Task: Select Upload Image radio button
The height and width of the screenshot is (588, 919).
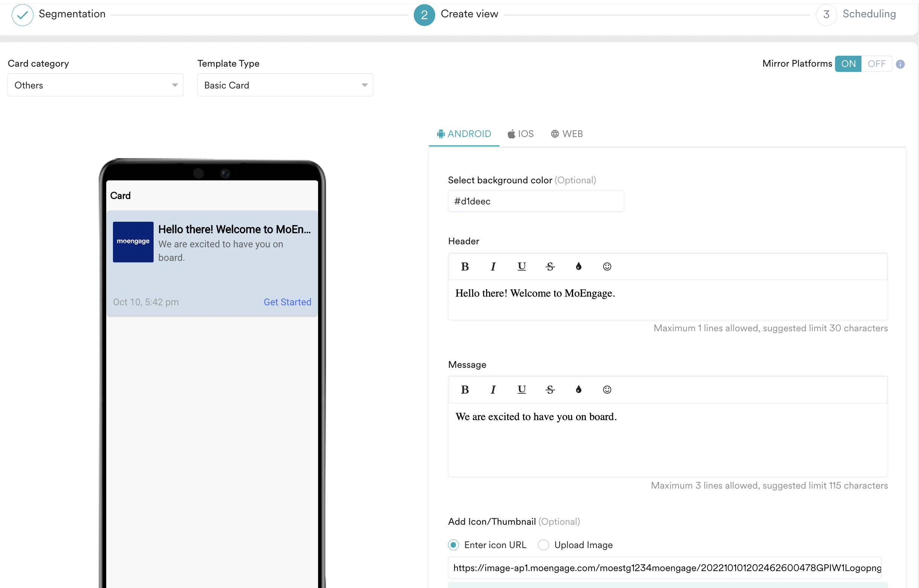Action: click(543, 545)
